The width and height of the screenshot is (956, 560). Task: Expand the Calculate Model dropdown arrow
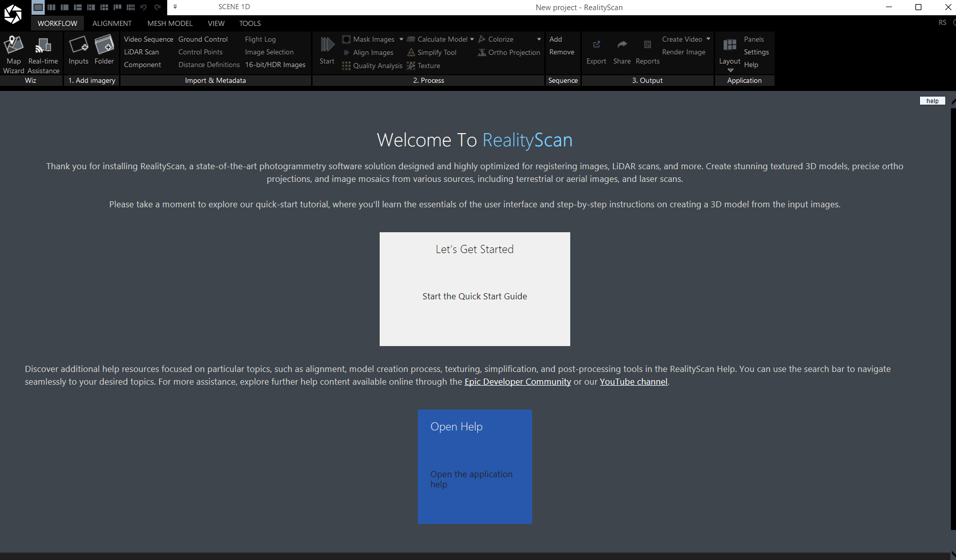click(x=472, y=39)
